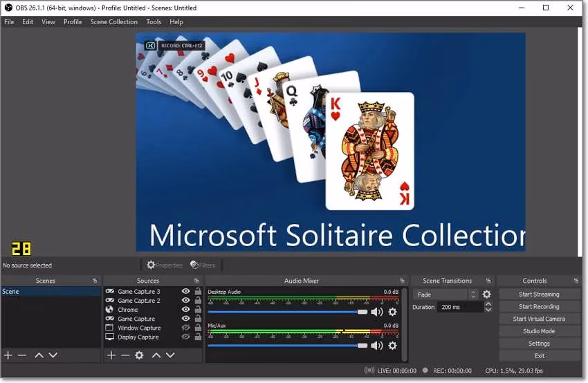The image size is (588, 383).
Task: Open the File menu
Action: point(10,21)
